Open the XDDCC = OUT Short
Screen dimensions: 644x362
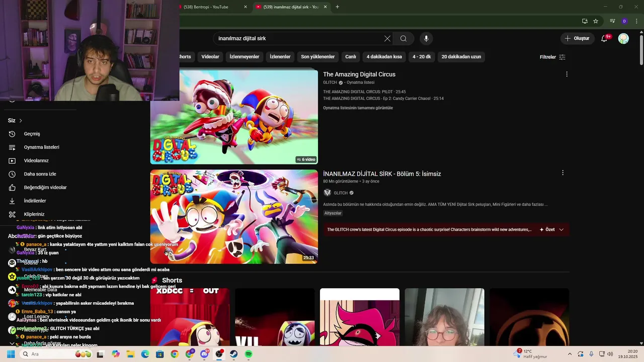pos(190,317)
